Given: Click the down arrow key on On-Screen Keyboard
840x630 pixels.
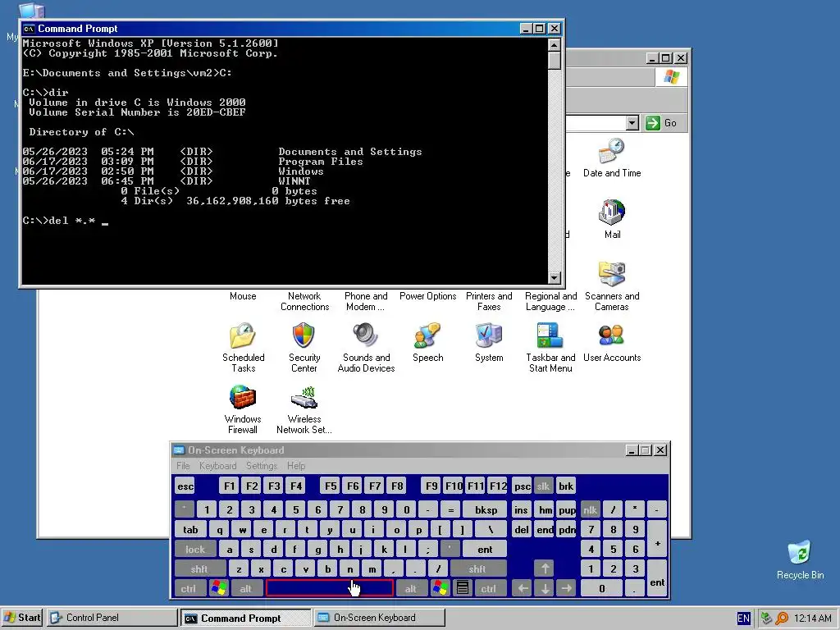Looking at the screenshot, I should [x=545, y=588].
